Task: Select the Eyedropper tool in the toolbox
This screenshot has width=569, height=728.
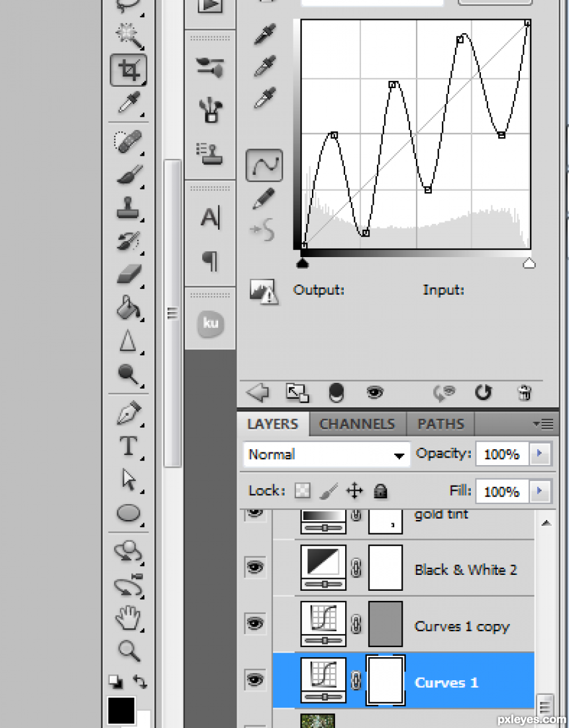Action: pos(129,103)
